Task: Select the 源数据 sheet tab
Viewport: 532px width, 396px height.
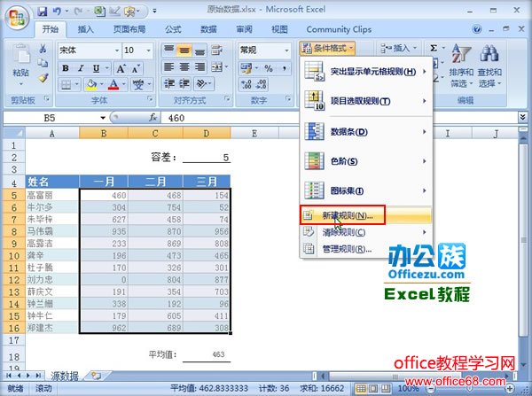Action: click(x=65, y=376)
